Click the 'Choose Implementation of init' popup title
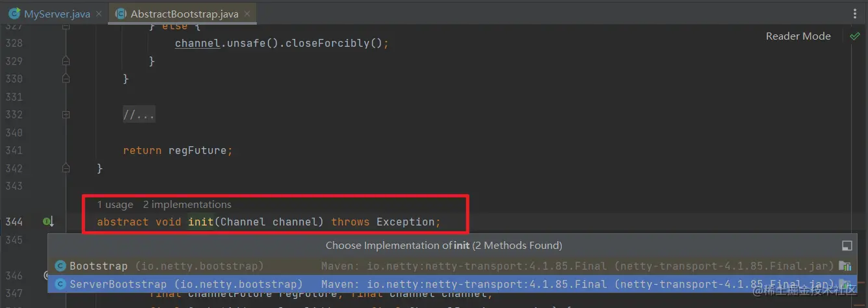 444,246
